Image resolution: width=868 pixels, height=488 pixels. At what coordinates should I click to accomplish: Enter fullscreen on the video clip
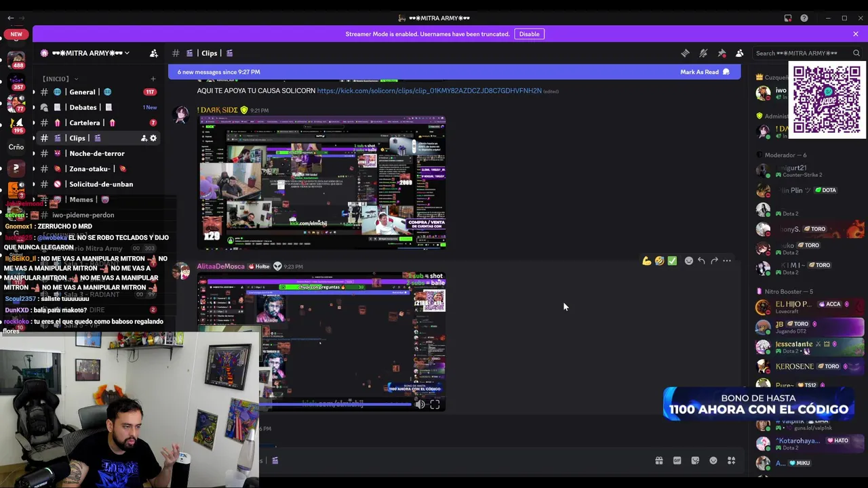(435, 405)
